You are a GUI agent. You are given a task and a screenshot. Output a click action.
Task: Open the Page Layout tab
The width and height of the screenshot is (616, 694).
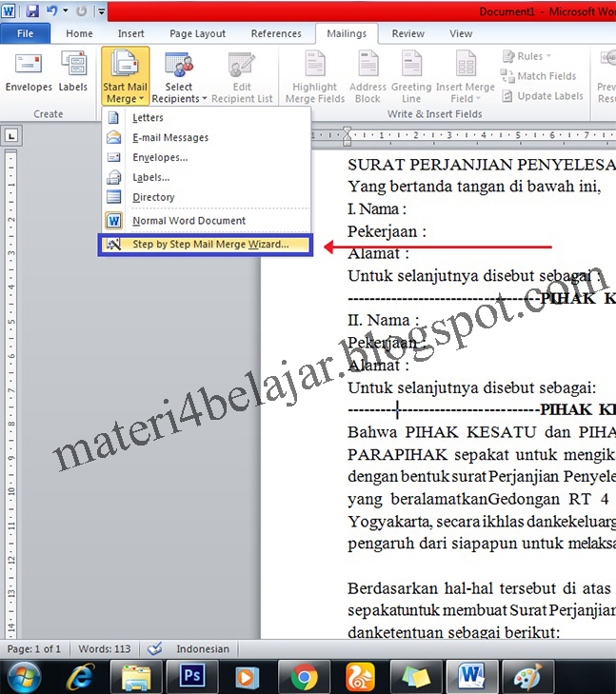(x=197, y=33)
